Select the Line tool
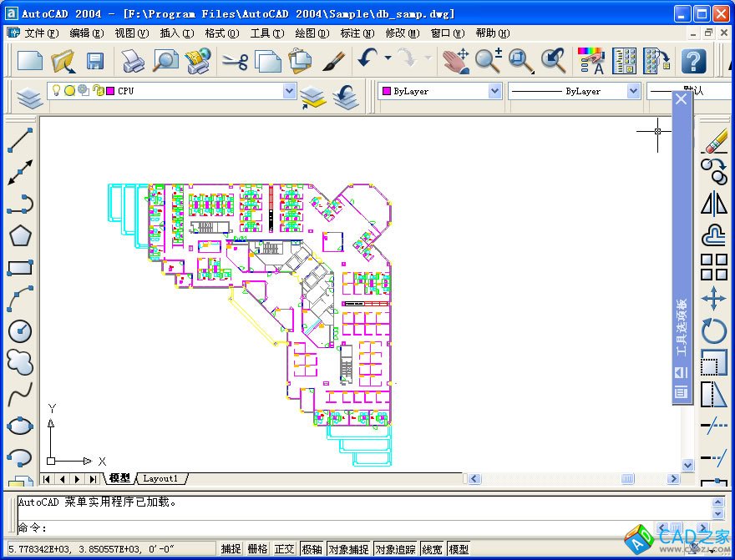The image size is (735, 560). (18, 140)
